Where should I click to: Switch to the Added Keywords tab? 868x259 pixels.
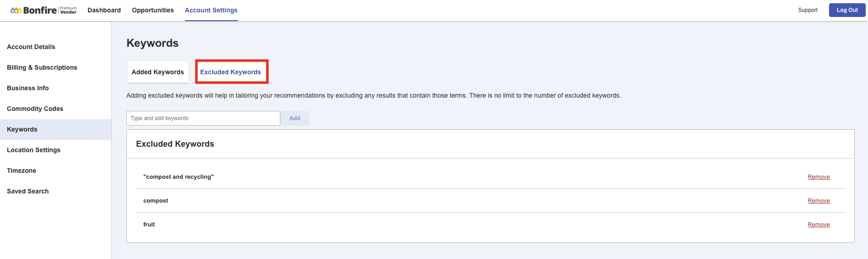[158, 72]
